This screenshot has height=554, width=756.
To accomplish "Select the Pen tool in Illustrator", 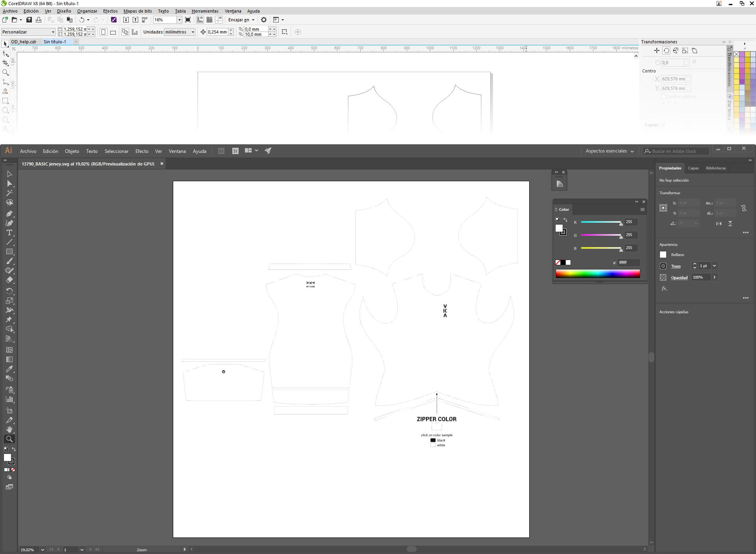I will pyautogui.click(x=9, y=214).
